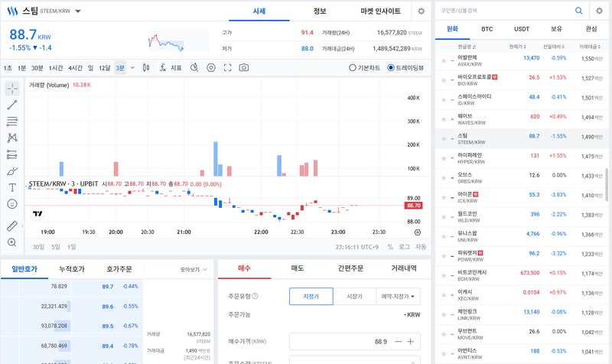Screen dimensions: 612x364
Task: Take a chart snapshot with camera icon
Action: pos(243,68)
